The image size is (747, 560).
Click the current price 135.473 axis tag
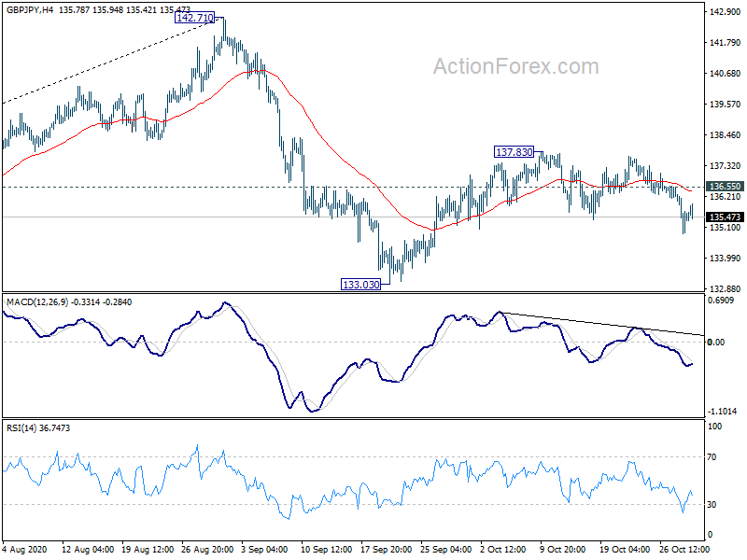[x=726, y=217]
